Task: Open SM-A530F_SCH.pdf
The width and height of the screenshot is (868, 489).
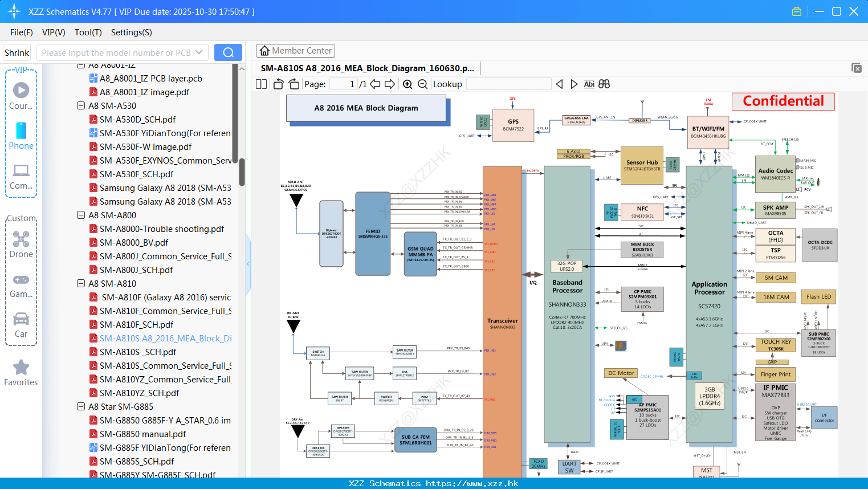Action: coord(136,174)
